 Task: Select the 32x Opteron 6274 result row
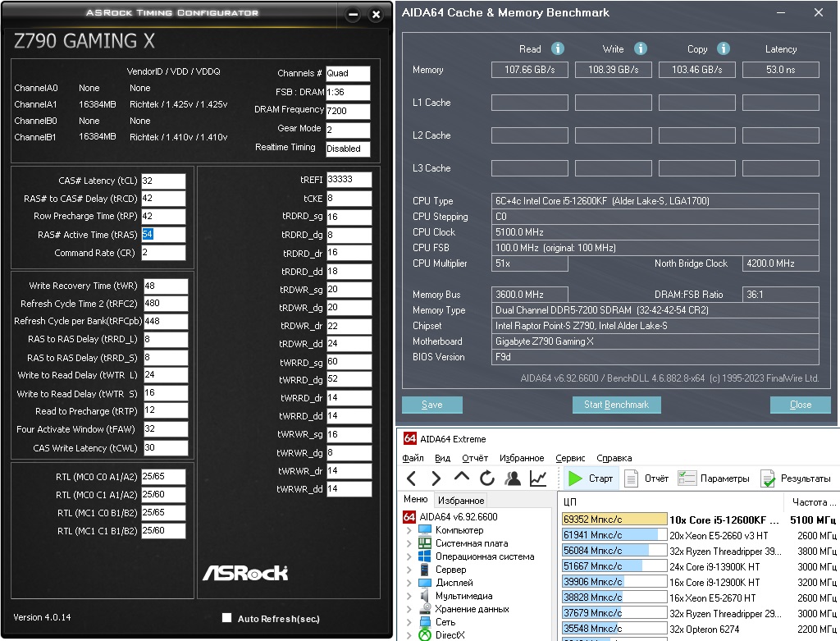tap(699, 629)
